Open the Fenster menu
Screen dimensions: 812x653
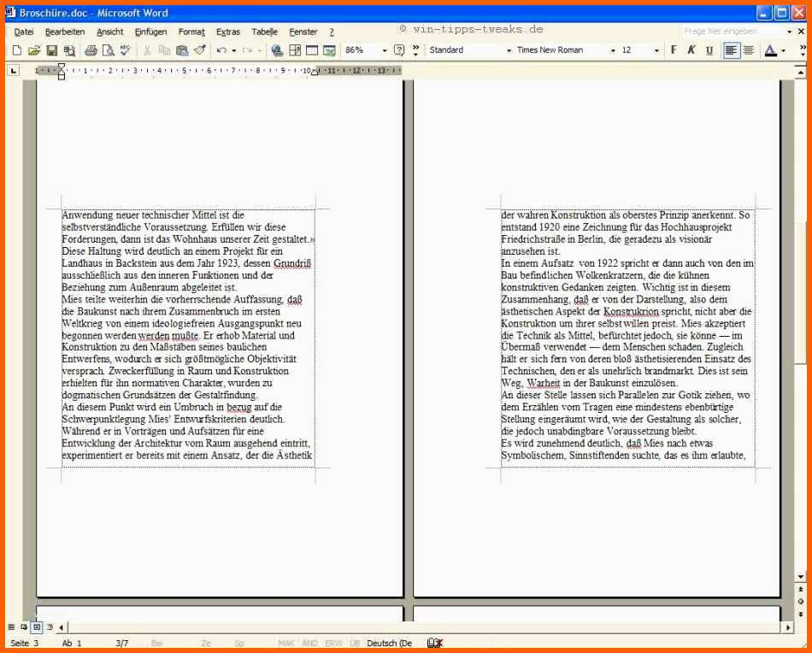point(303,32)
